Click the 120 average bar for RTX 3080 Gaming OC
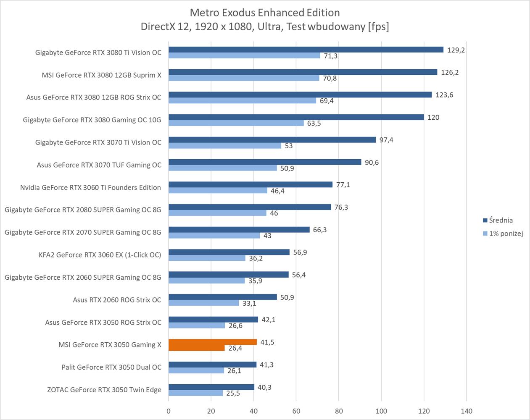The width and height of the screenshot is (530, 420). (x=296, y=117)
